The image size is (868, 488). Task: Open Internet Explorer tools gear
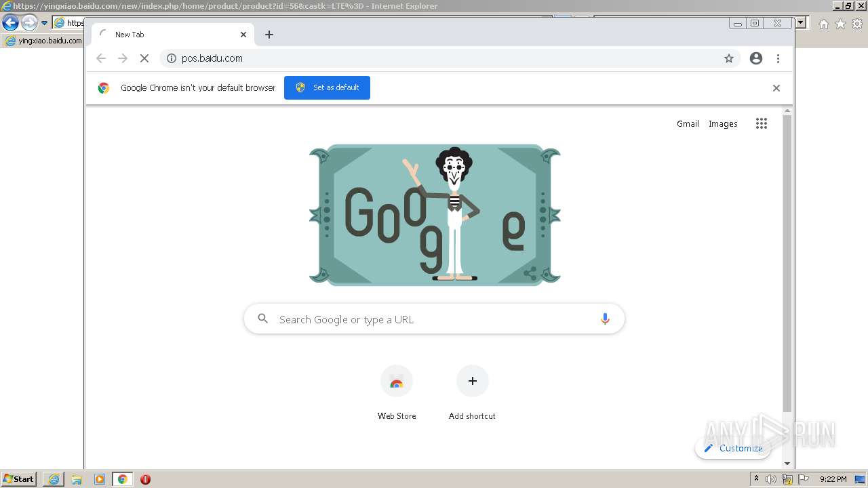point(857,24)
